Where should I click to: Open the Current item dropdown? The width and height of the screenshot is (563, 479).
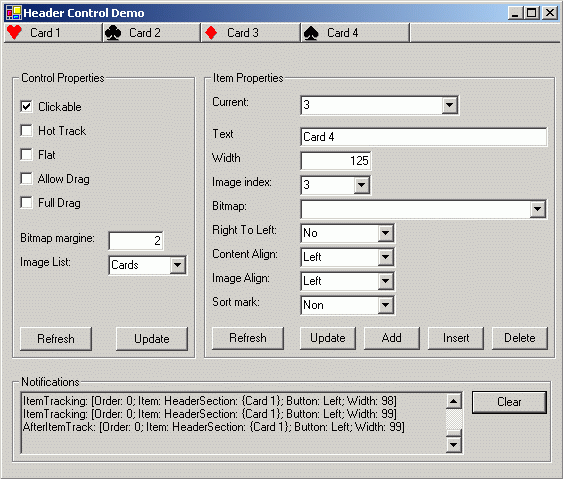click(x=449, y=105)
